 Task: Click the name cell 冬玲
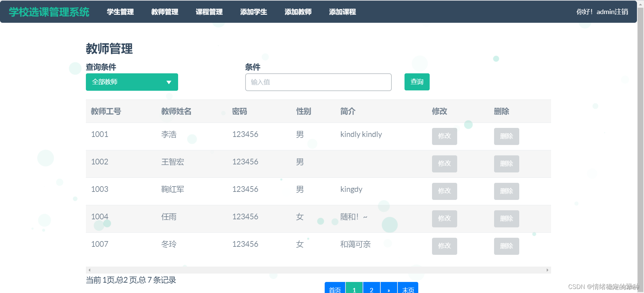[x=169, y=244]
